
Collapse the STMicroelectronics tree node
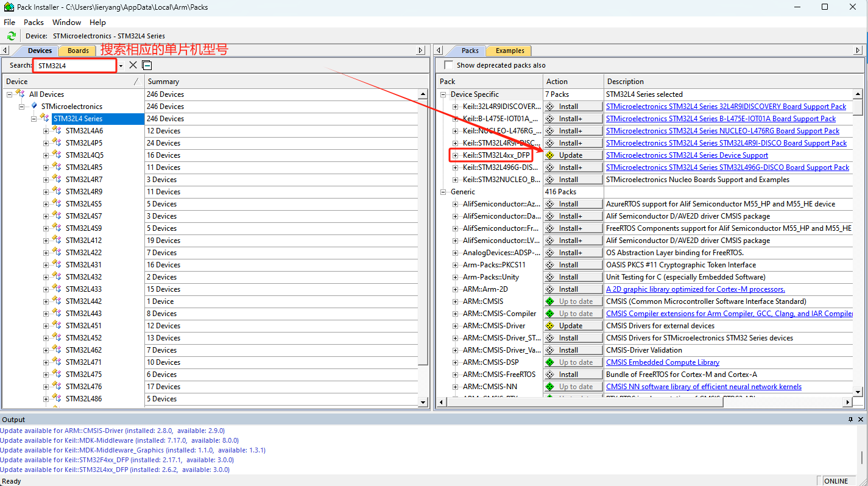(x=21, y=107)
